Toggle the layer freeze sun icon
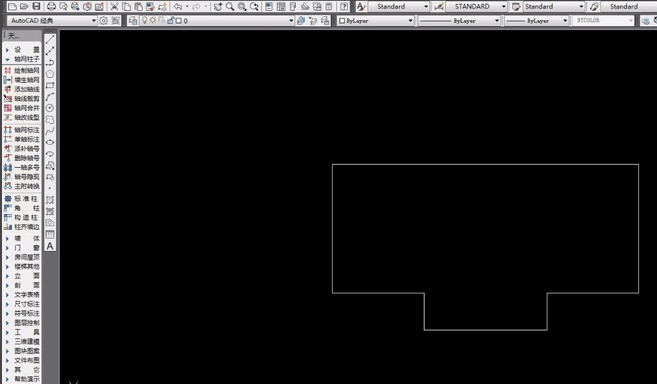This screenshot has height=384, width=657. pyautogui.click(x=153, y=20)
